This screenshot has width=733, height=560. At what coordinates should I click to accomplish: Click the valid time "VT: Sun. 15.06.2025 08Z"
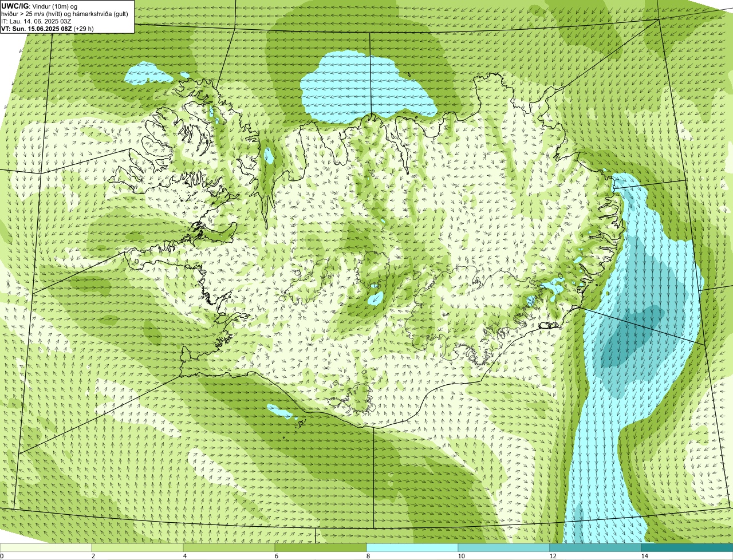[37, 28]
